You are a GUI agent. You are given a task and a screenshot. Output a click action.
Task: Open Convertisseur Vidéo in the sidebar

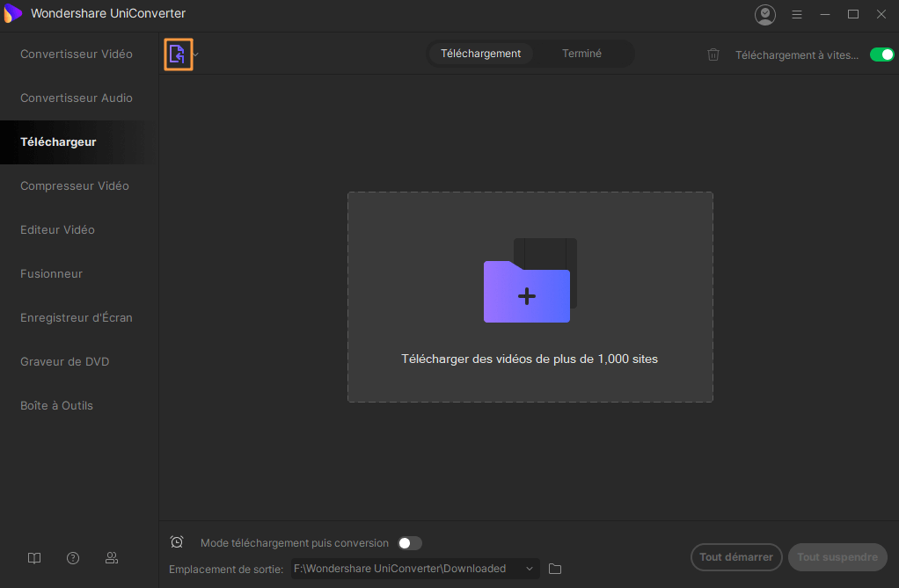pos(77,54)
